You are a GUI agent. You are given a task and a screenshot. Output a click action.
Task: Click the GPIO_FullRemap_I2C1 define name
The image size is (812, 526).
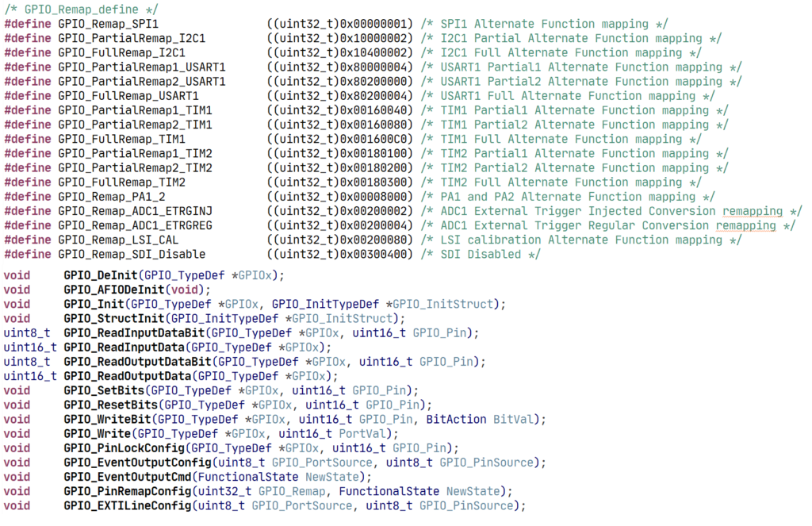[x=121, y=53]
